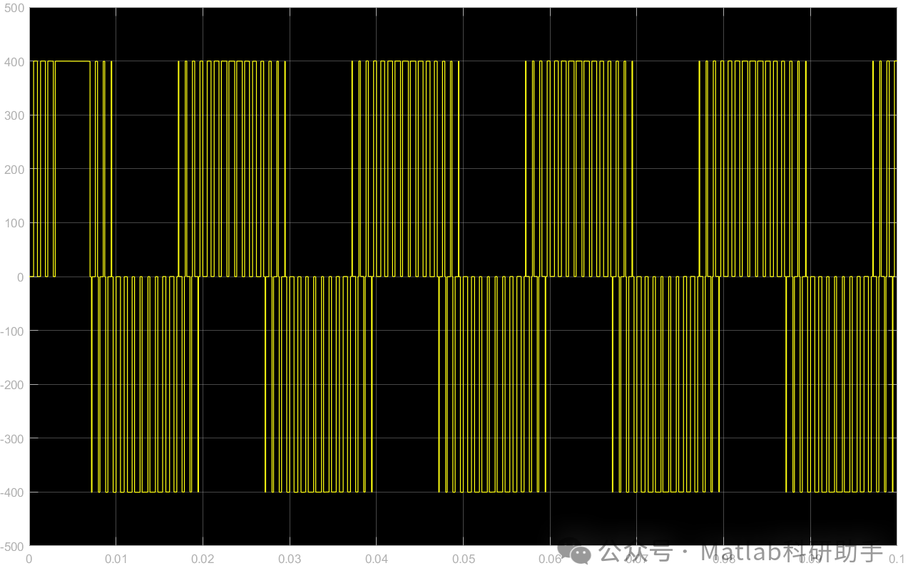This screenshot has width=913, height=588.
Task: Click the -100 y-axis tick label
Action: (13, 331)
